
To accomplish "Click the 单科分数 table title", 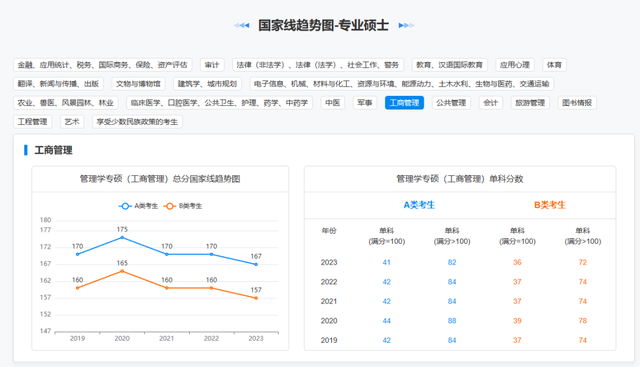I will 506,179.
